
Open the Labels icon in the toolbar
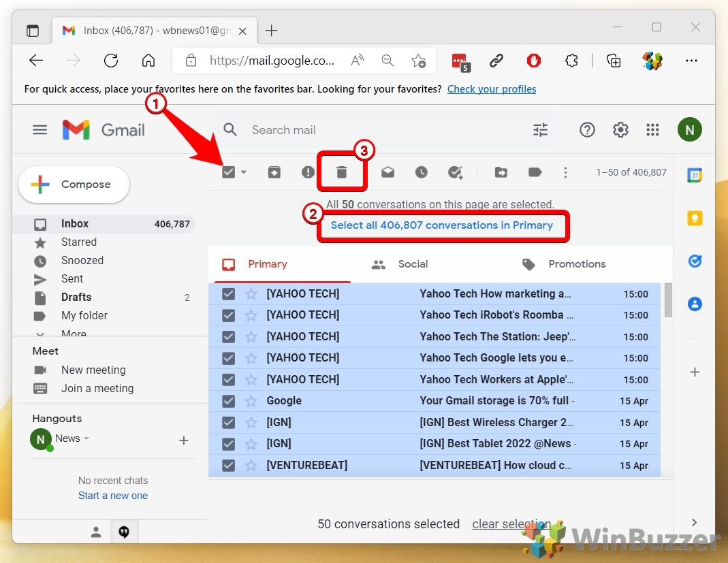[x=535, y=172]
